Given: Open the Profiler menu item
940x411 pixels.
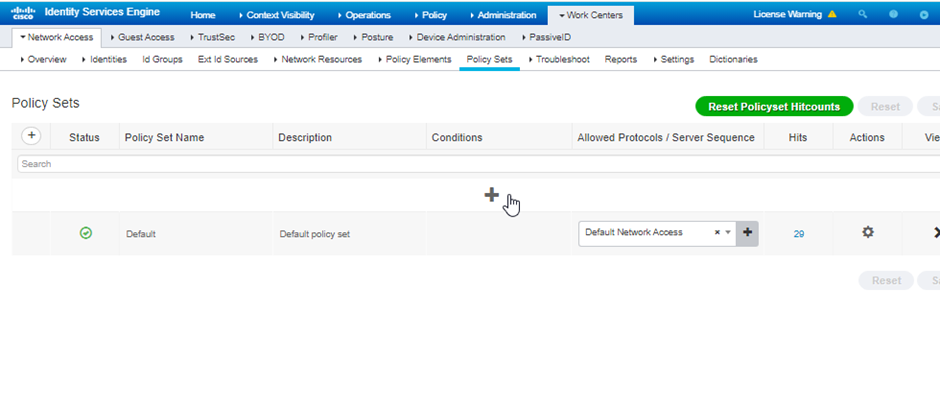Looking at the screenshot, I should [x=320, y=37].
